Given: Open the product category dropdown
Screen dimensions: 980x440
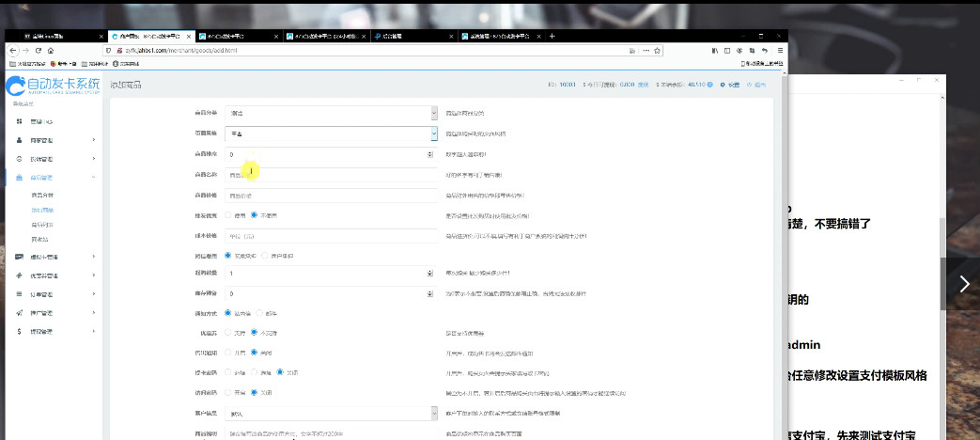Looking at the screenshot, I should (331, 113).
